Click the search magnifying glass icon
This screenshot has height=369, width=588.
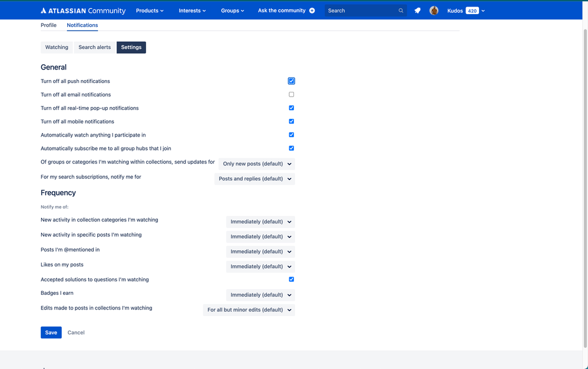point(401,10)
